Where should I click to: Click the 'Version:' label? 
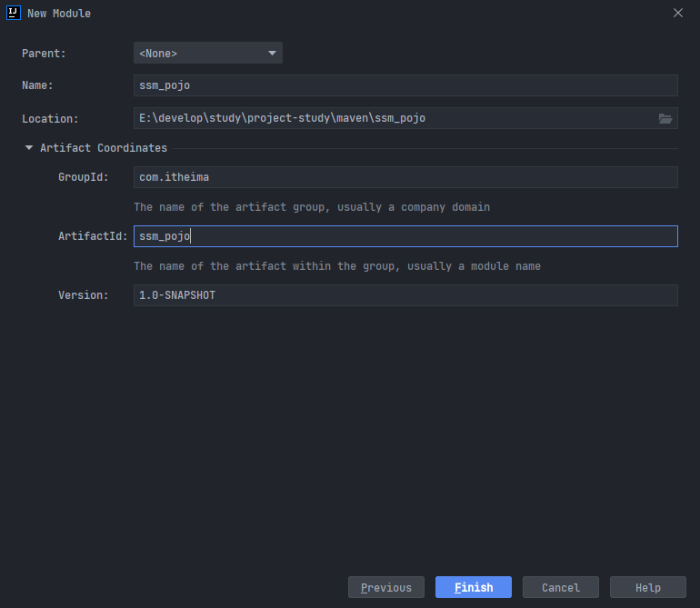pyautogui.click(x=84, y=295)
